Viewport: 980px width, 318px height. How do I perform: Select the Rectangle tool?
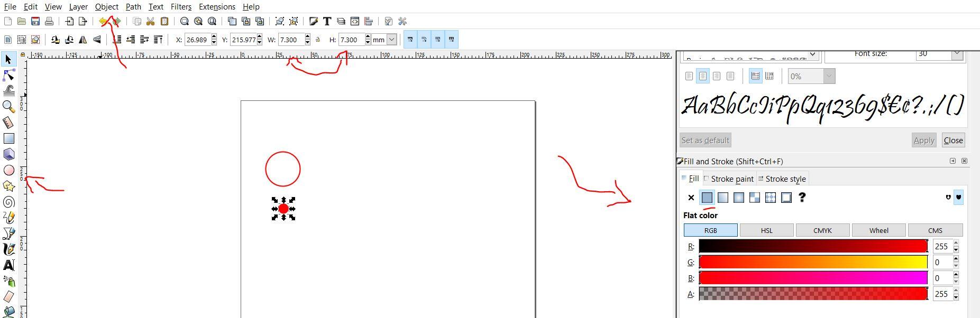[8, 138]
